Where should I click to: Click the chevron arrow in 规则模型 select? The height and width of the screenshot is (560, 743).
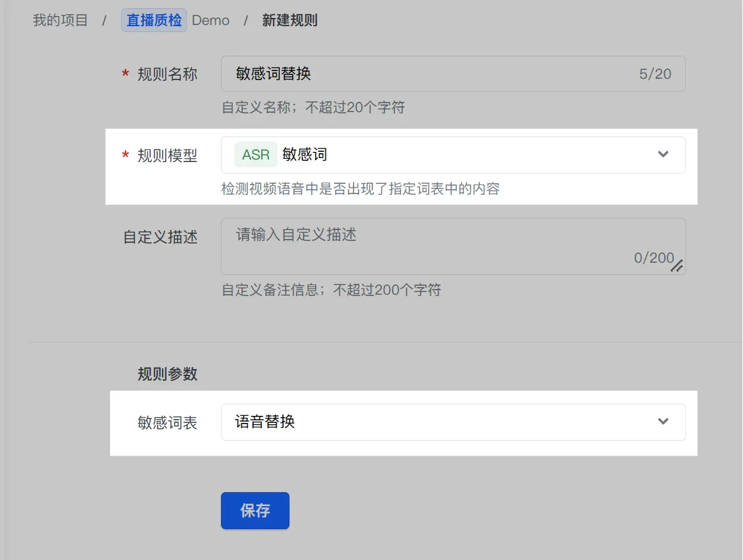[663, 154]
